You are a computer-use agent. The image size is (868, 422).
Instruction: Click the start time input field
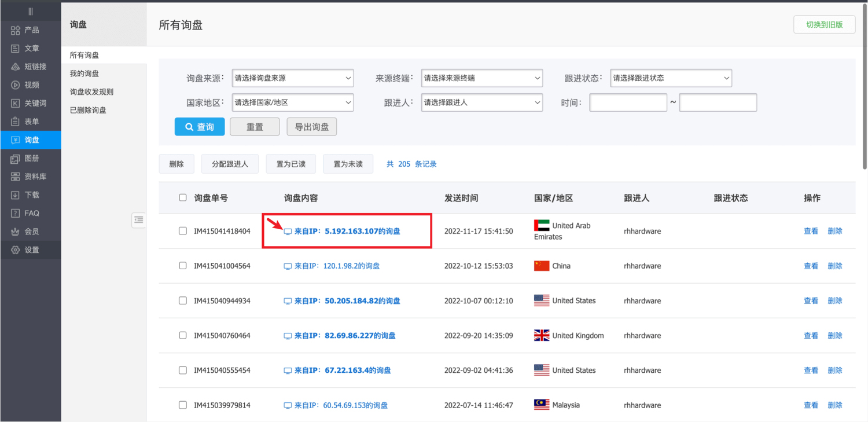628,102
